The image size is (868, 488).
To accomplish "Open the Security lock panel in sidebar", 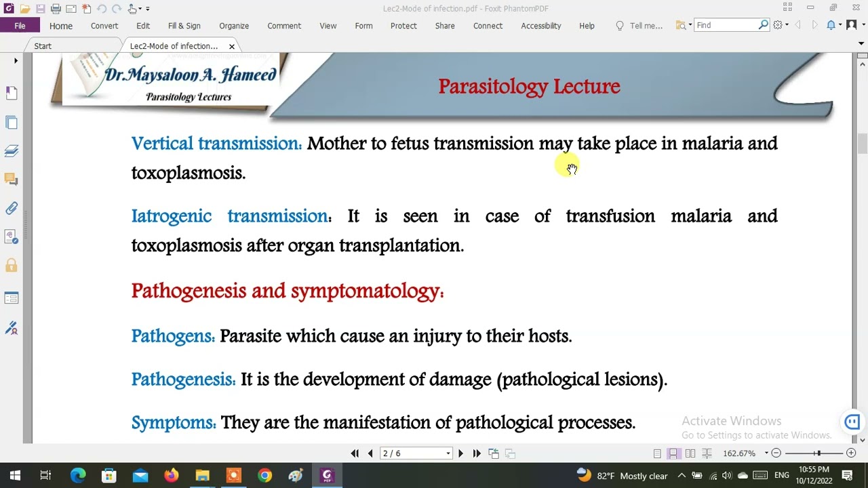I will [x=12, y=266].
